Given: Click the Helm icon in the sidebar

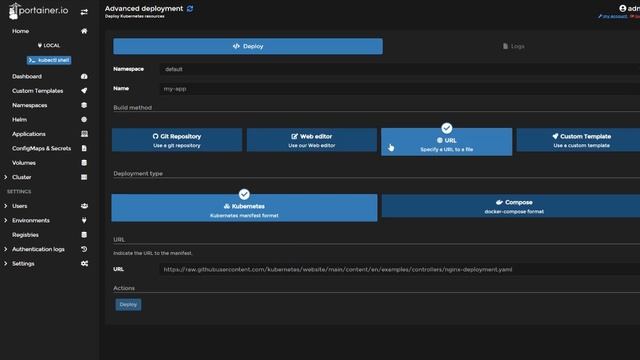Looking at the screenshot, I should point(84,120).
